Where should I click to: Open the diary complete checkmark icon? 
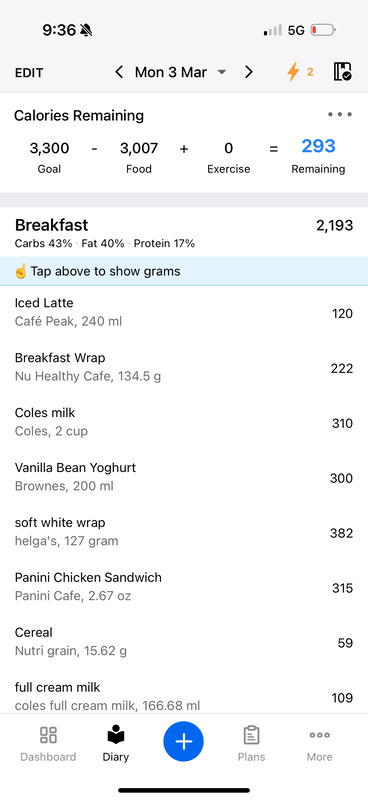[x=343, y=72]
